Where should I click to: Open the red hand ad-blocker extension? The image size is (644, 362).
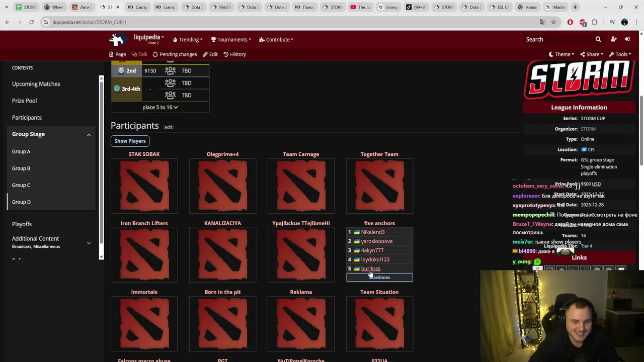click(x=570, y=22)
